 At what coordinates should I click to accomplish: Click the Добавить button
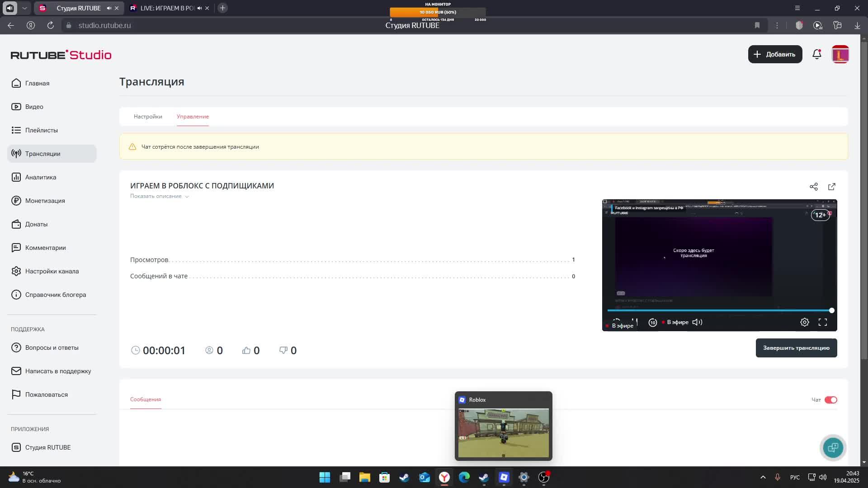pyautogui.click(x=775, y=54)
